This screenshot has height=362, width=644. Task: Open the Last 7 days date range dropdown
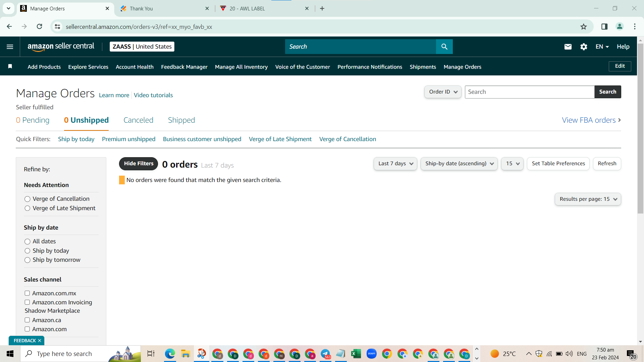395,164
